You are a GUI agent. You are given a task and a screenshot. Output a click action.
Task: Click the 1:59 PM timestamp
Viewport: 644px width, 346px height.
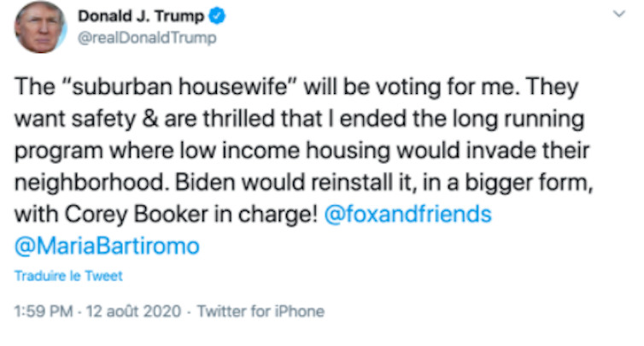44,311
